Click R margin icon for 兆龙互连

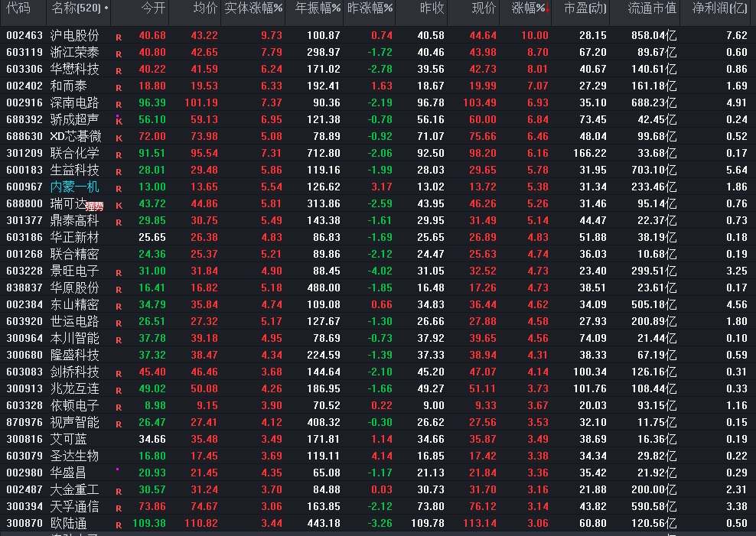pyautogui.click(x=119, y=391)
